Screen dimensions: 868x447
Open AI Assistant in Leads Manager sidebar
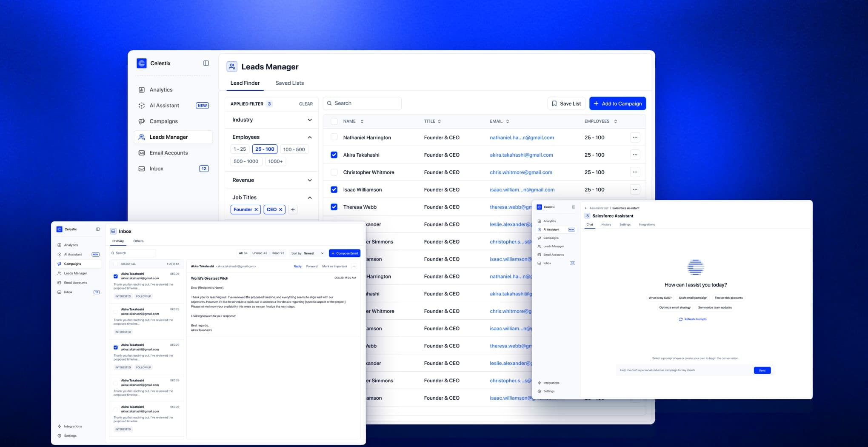173,106
